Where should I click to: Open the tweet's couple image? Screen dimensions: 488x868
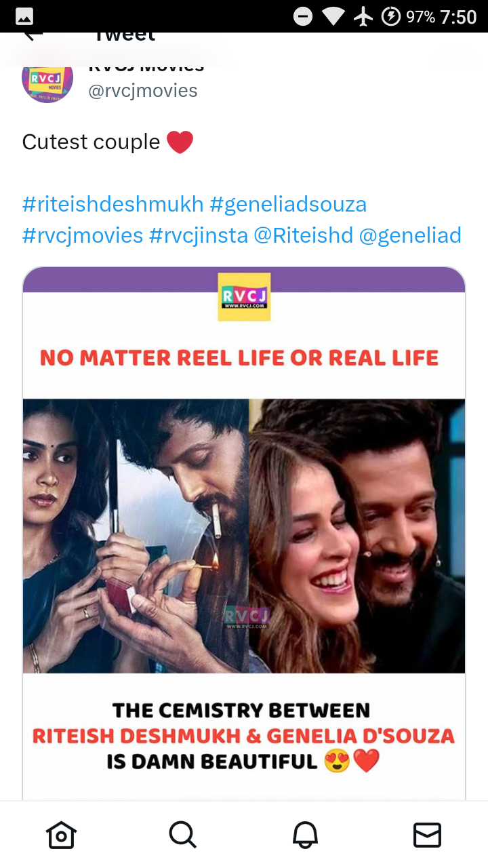tap(244, 533)
